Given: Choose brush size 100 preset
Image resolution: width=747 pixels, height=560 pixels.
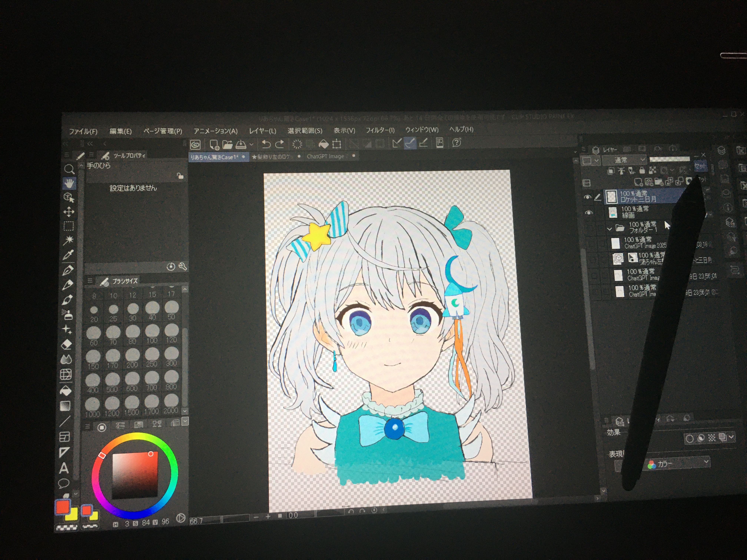Looking at the screenshot, I should (152, 334).
